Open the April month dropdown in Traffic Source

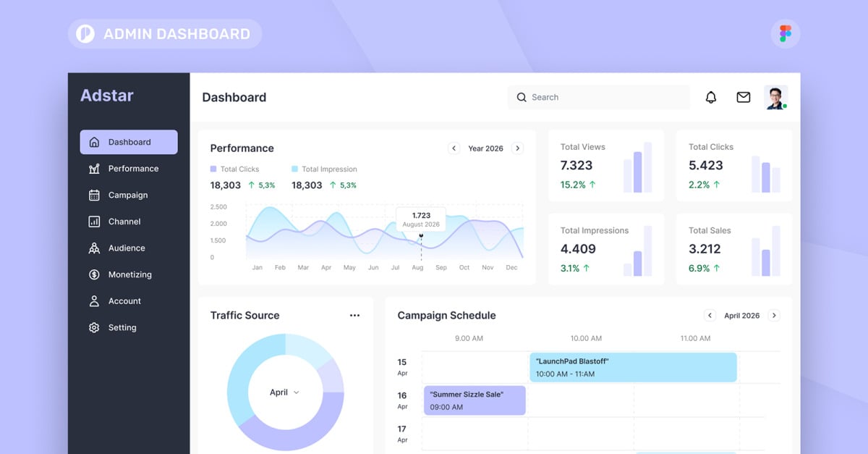click(x=285, y=392)
